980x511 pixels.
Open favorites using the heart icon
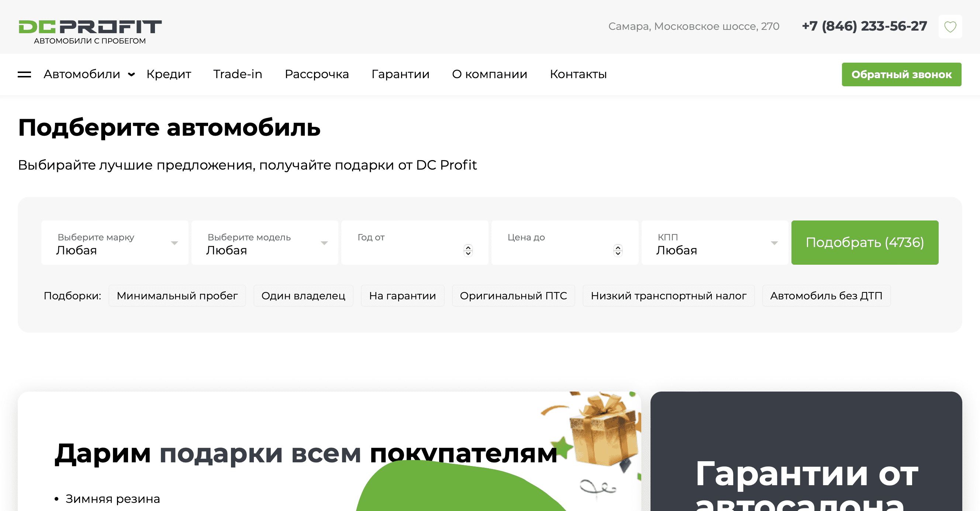(x=950, y=26)
